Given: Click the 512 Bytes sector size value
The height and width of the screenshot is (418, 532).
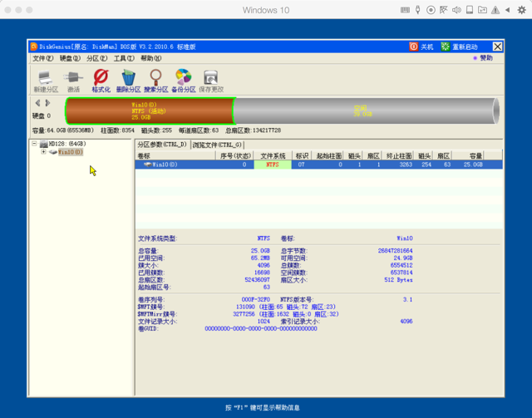Looking at the screenshot, I should click(399, 280).
